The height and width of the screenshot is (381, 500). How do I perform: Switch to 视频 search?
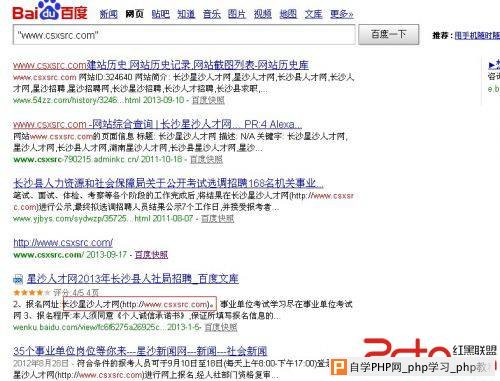pos(263,14)
